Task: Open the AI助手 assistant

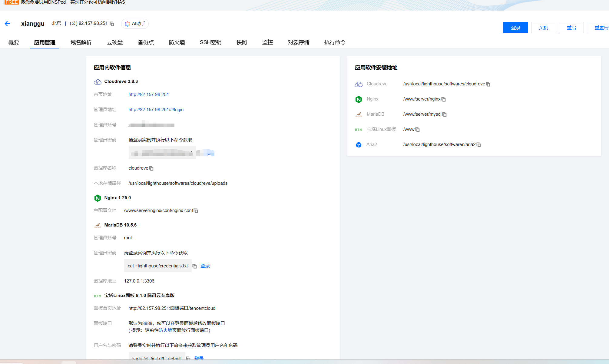Action: coord(135,24)
